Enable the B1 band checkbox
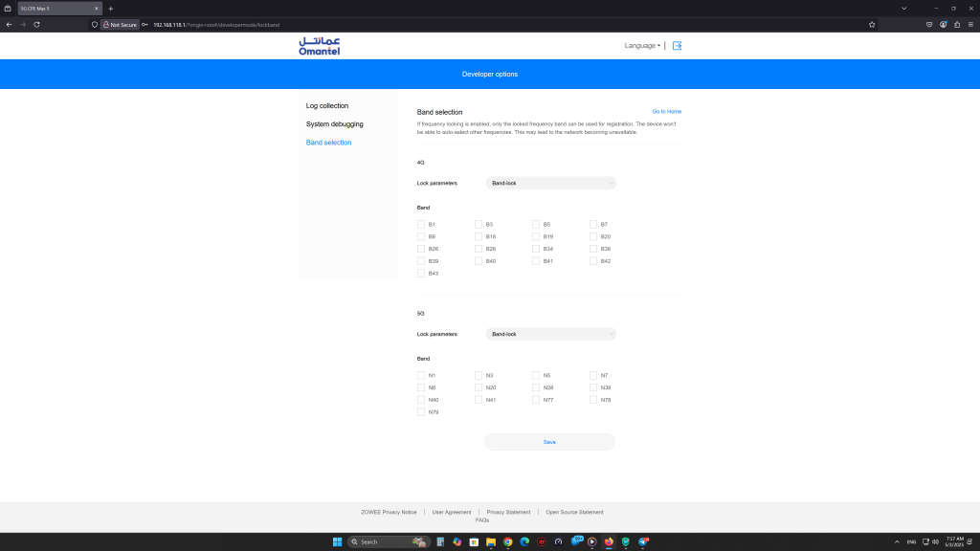980x551 pixels. (421, 223)
